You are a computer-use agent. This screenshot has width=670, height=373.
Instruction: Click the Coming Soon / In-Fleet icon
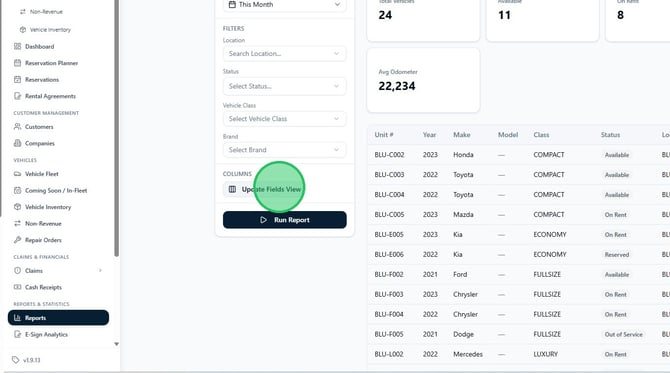click(18, 191)
